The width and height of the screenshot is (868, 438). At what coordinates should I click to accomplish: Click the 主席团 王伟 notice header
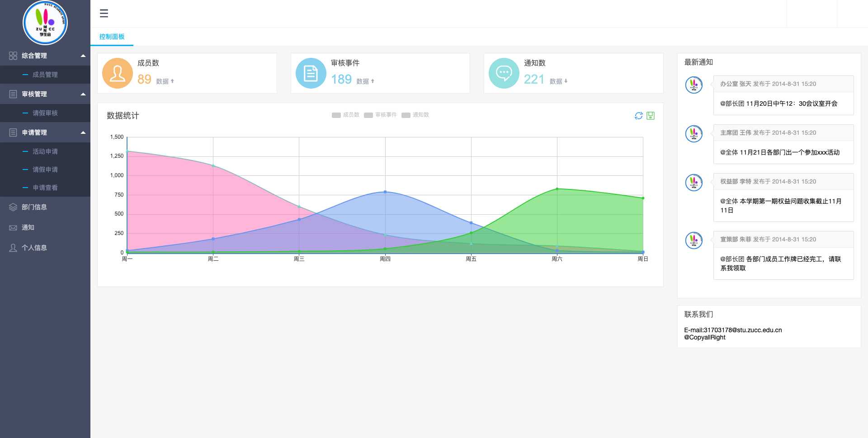(783, 133)
